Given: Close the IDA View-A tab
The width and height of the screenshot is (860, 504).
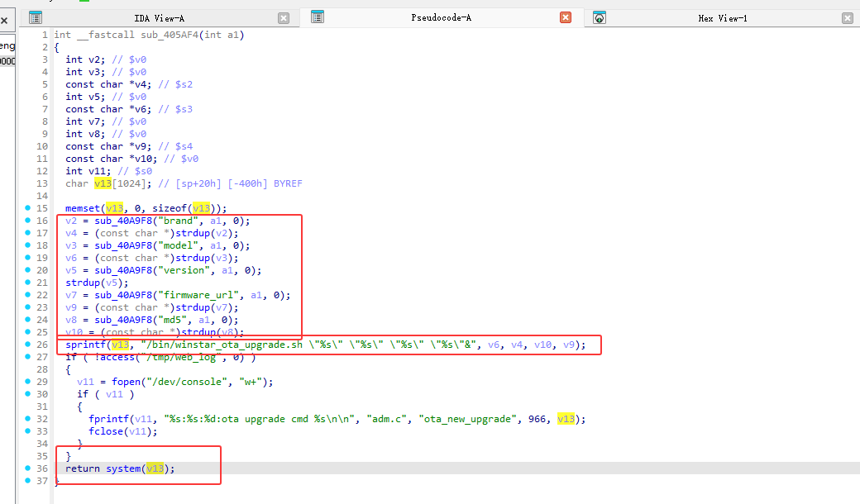Looking at the screenshot, I should pyautogui.click(x=284, y=17).
